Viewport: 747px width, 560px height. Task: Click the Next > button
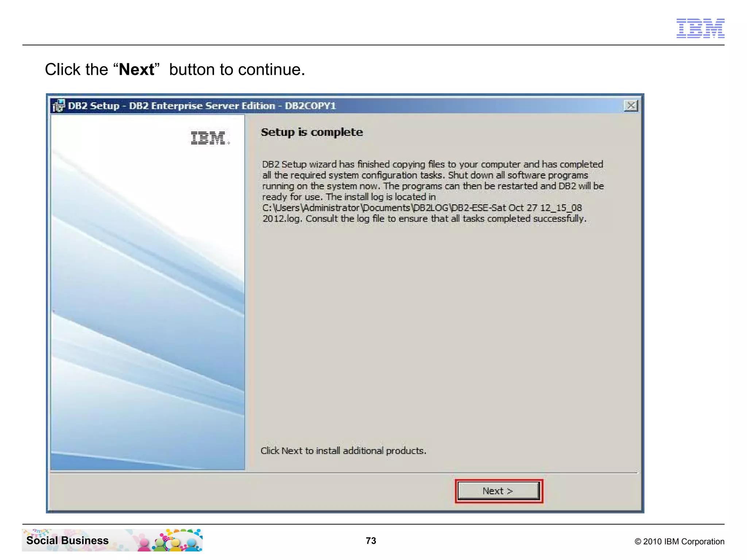499,491
